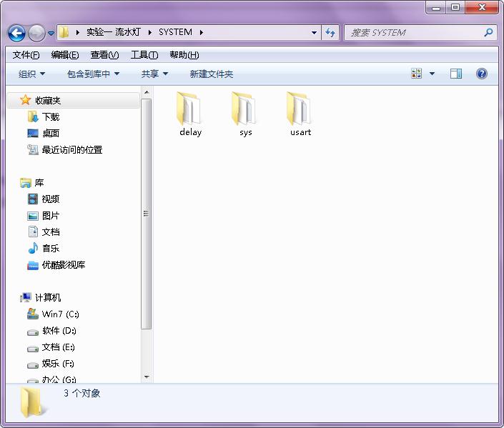Click the computer icon beside 计算机
This screenshot has height=428, width=504.
(x=26, y=297)
